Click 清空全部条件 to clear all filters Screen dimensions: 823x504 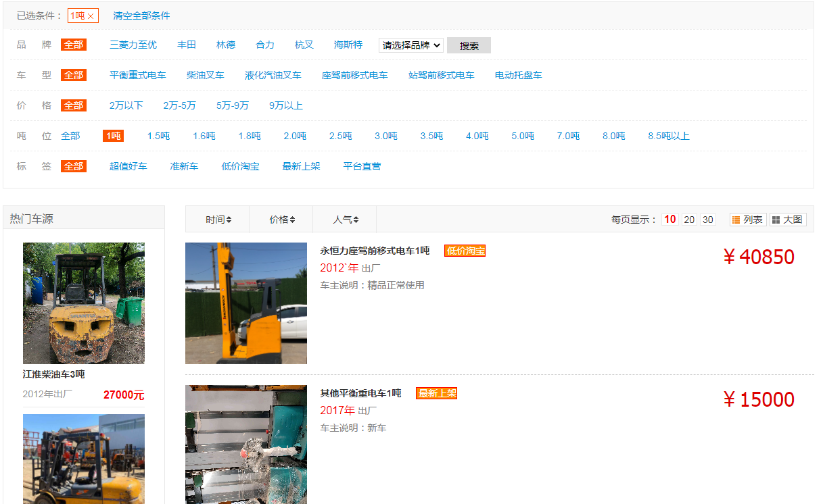141,16
